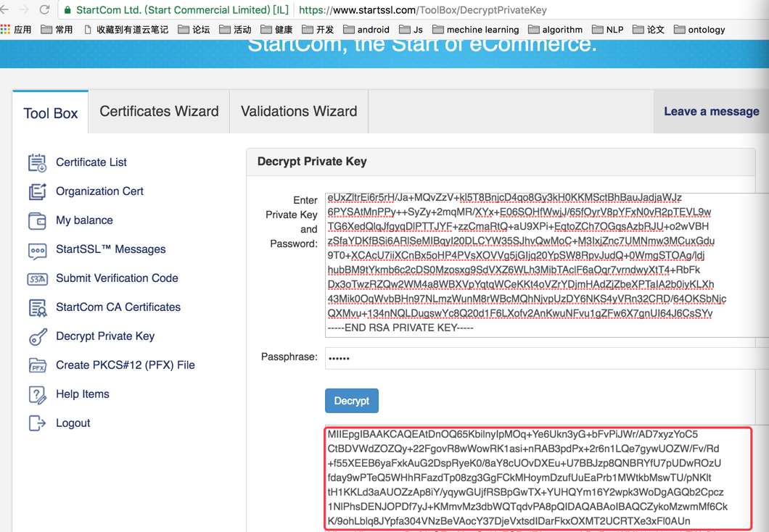
Task: Click the My balance wallet icon
Action: point(37,221)
